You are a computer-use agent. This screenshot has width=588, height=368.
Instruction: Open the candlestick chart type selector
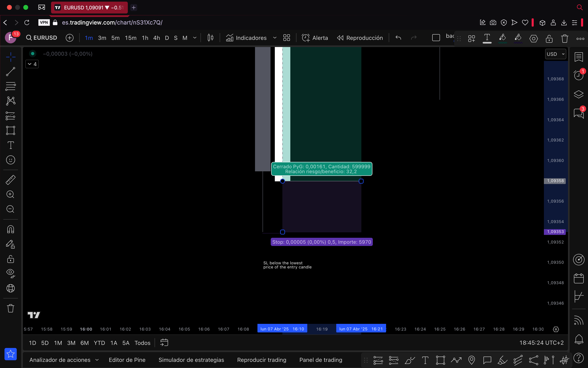click(x=210, y=38)
